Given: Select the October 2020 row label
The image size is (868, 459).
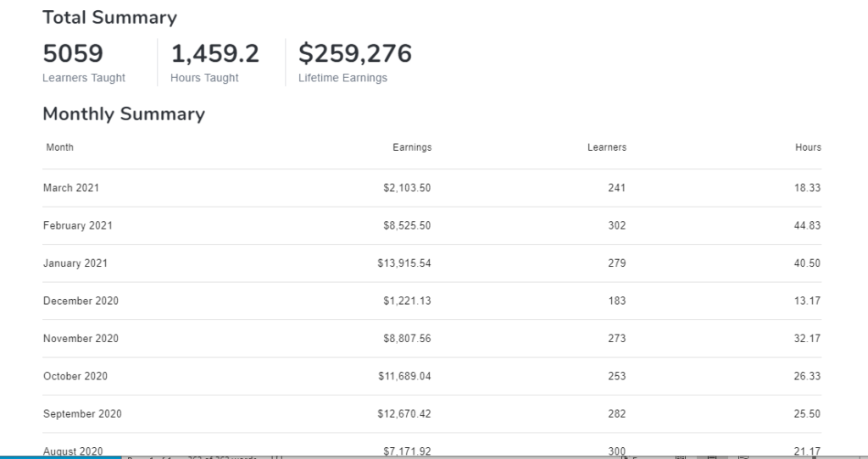Looking at the screenshot, I should click(x=75, y=376).
